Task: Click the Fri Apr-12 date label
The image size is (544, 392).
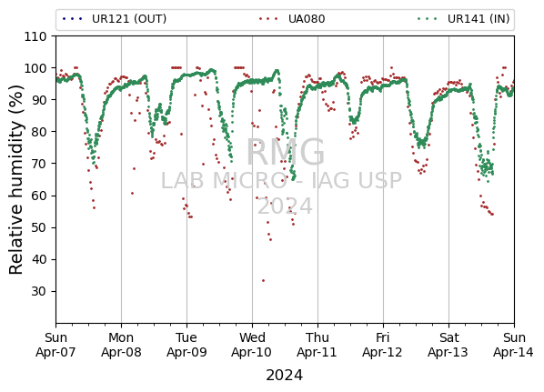Action: [383, 345]
